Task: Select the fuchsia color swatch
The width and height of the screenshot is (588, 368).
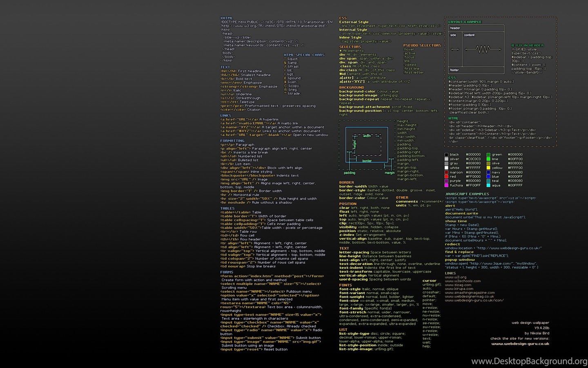Action: coord(447,185)
